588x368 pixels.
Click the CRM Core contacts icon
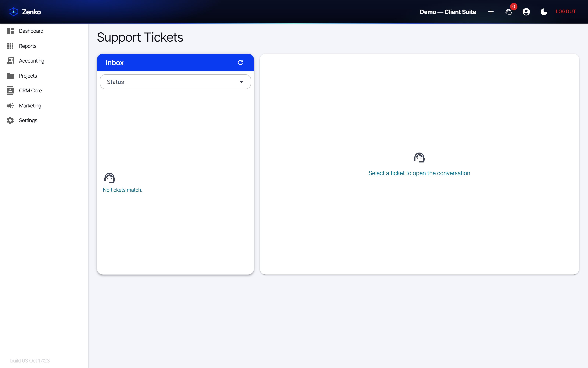click(10, 91)
